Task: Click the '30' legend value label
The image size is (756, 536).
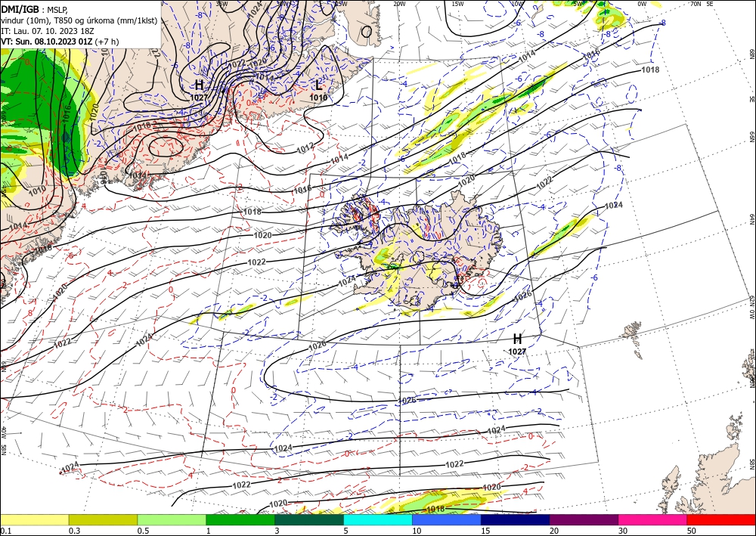Action: click(622, 531)
